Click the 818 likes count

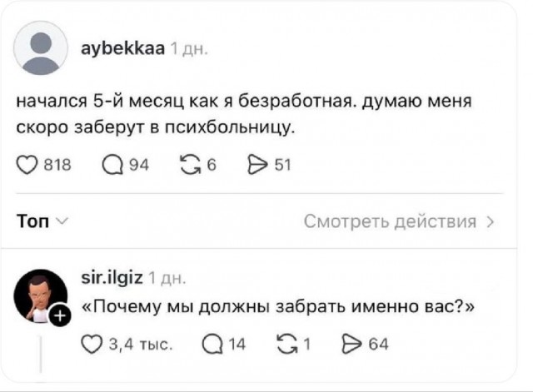(x=56, y=165)
